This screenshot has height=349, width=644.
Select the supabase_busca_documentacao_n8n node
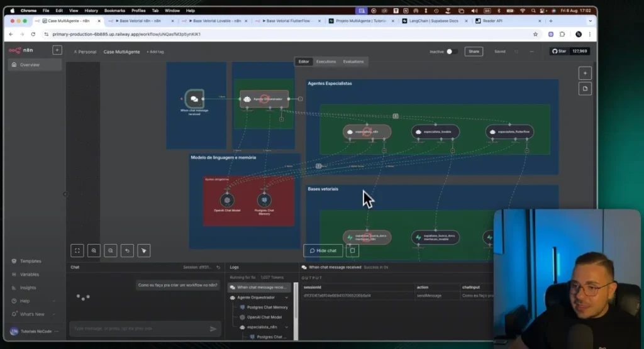tap(367, 237)
